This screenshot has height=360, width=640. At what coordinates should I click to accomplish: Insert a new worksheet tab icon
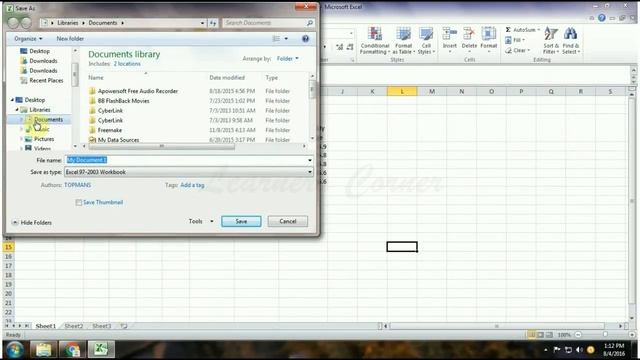(124, 326)
